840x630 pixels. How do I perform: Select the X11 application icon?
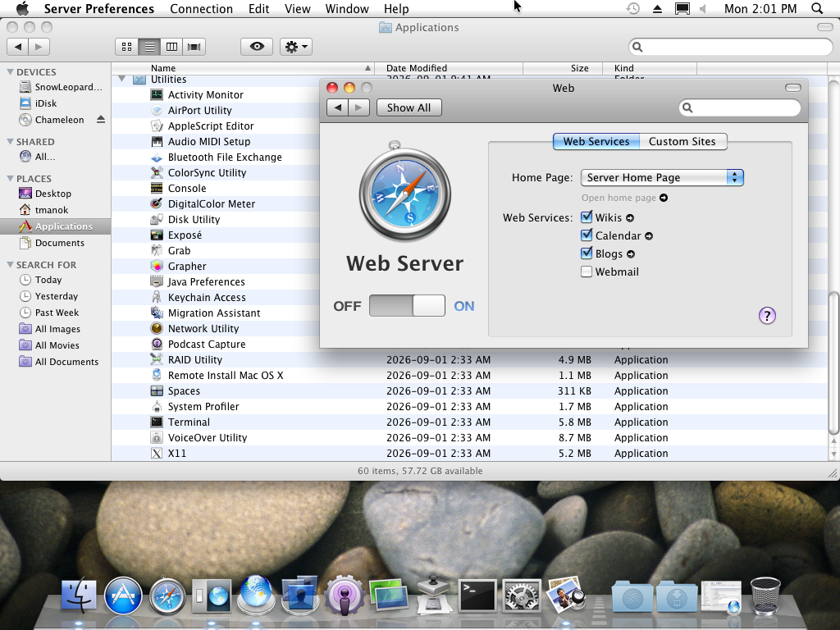click(x=157, y=453)
